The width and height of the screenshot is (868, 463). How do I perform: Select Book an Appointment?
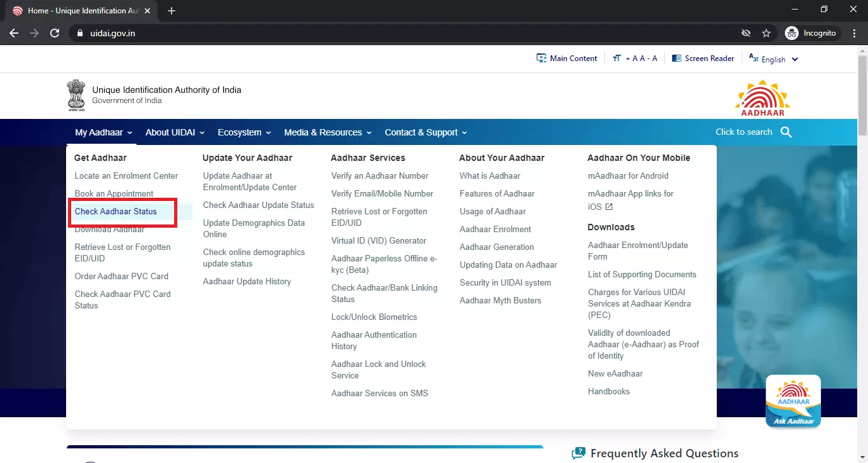pyautogui.click(x=114, y=193)
